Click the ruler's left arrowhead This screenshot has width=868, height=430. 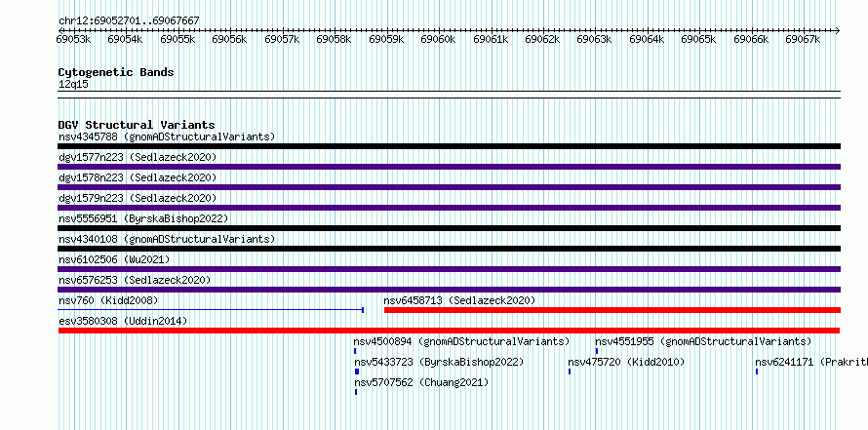point(60,30)
